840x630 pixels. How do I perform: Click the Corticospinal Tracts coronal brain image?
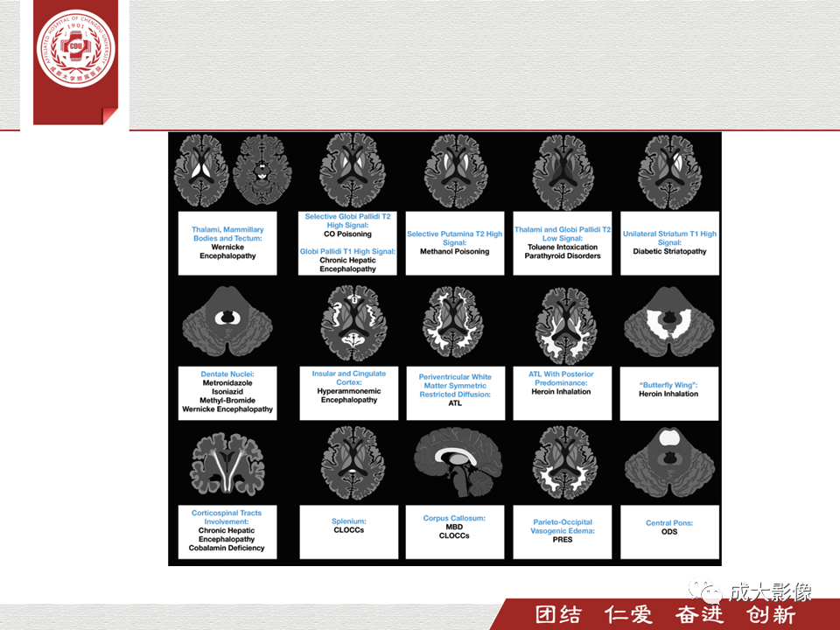pyautogui.click(x=227, y=464)
